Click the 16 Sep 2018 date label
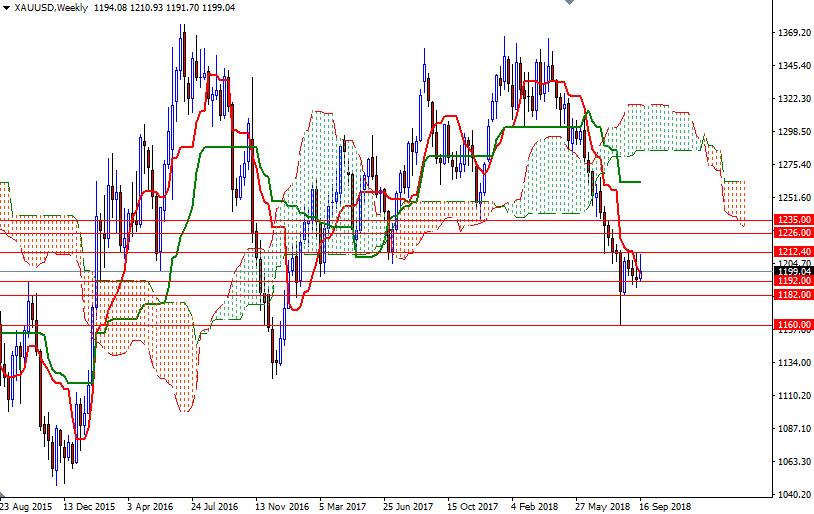Screen dimensions: 814x514 (x=664, y=507)
